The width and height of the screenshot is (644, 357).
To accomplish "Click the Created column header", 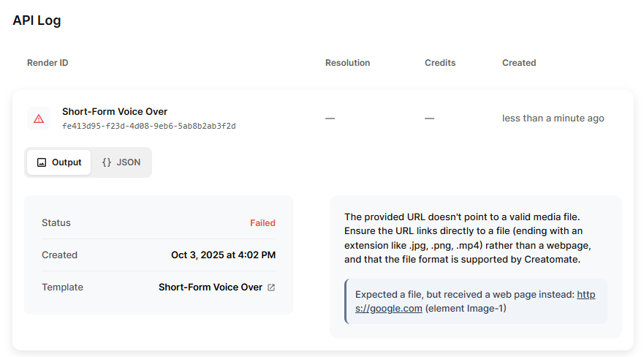I will coord(519,63).
